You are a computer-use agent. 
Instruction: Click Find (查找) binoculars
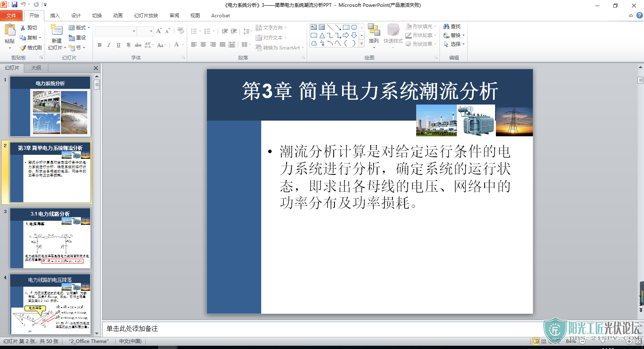click(452, 26)
